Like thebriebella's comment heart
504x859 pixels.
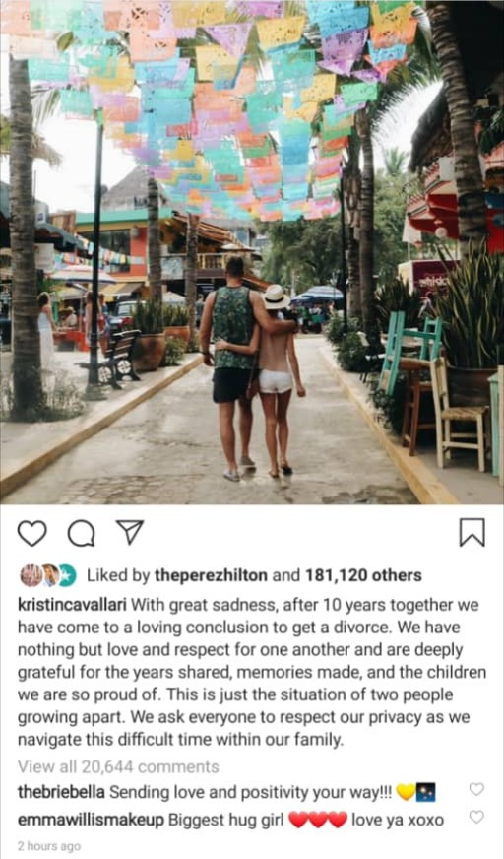[x=476, y=789]
